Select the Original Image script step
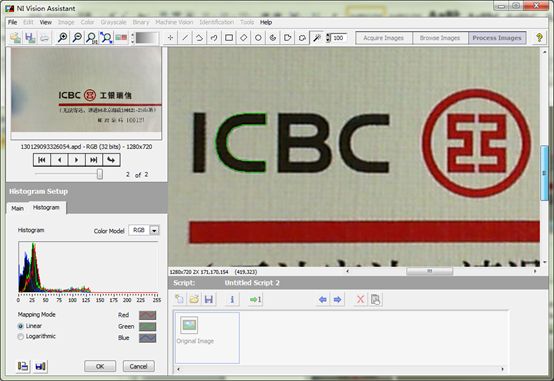This screenshot has width=554, height=381. (x=207, y=338)
